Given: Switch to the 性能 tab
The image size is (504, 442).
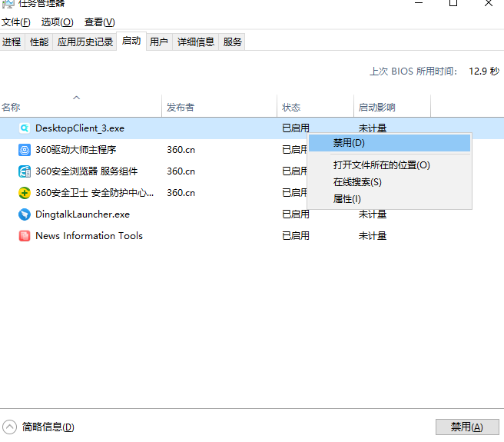Looking at the screenshot, I should (39, 42).
